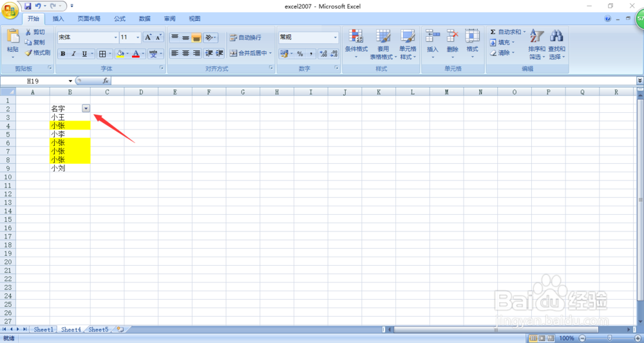
Task: Open the font name dropdown 宋体
Action: [115, 37]
